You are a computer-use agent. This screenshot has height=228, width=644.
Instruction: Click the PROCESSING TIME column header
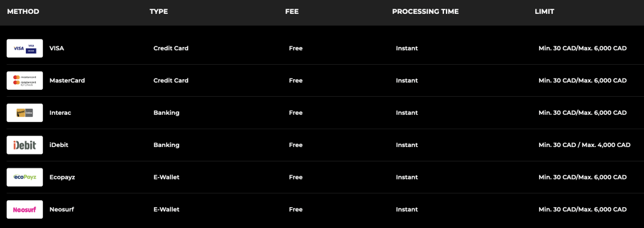pyautogui.click(x=425, y=11)
